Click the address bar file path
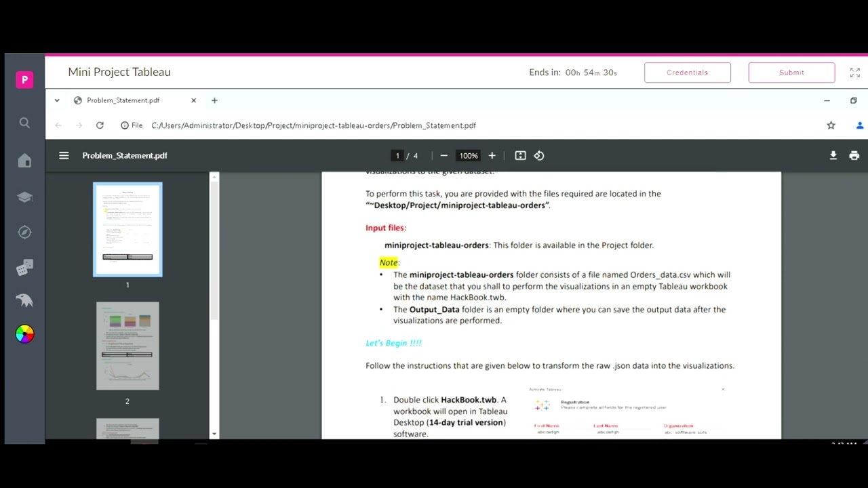This screenshot has width=868, height=488. pos(314,125)
